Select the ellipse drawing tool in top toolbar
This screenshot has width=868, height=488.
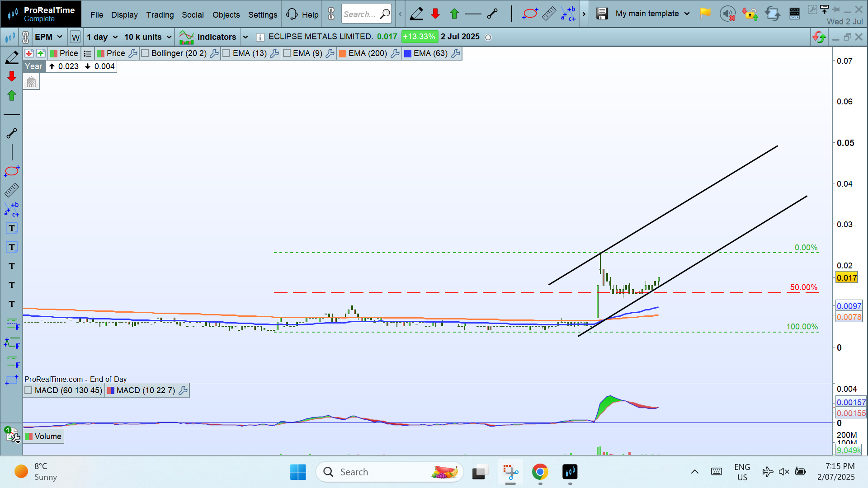click(x=530, y=14)
